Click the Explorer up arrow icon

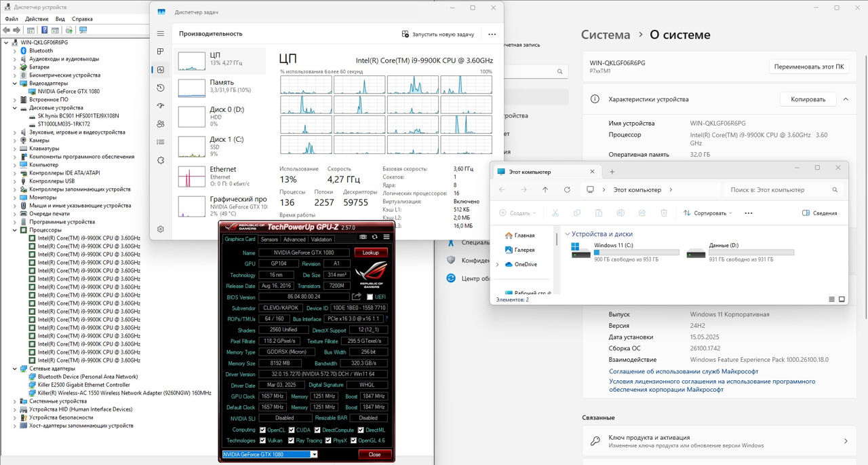[545, 190]
